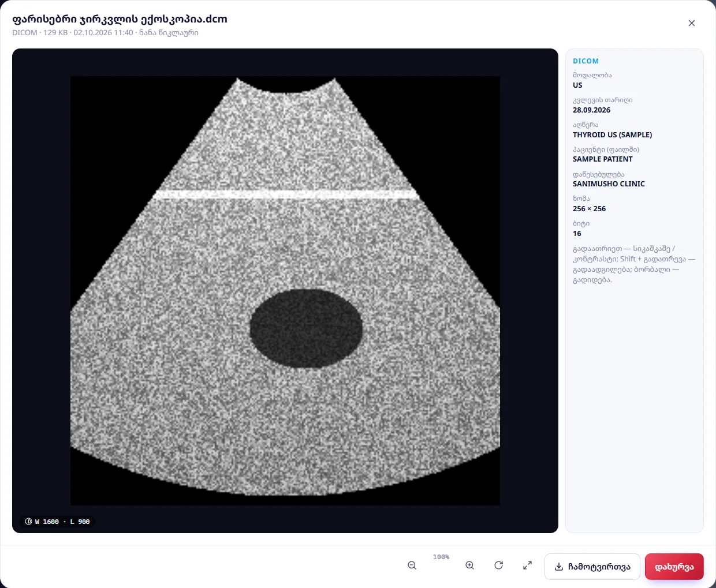Reset the image view with the rotate icon
The image size is (716, 588).
coord(498,565)
